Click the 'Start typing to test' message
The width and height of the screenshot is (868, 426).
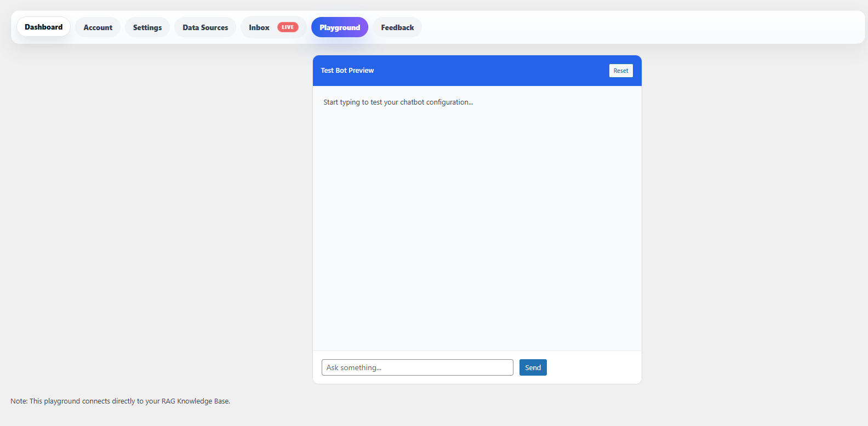point(398,102)
